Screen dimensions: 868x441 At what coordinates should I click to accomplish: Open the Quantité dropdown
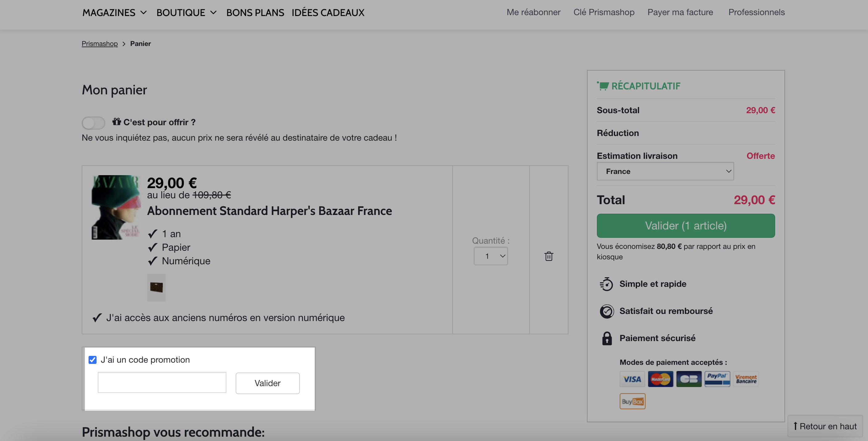tap(491, 256)
